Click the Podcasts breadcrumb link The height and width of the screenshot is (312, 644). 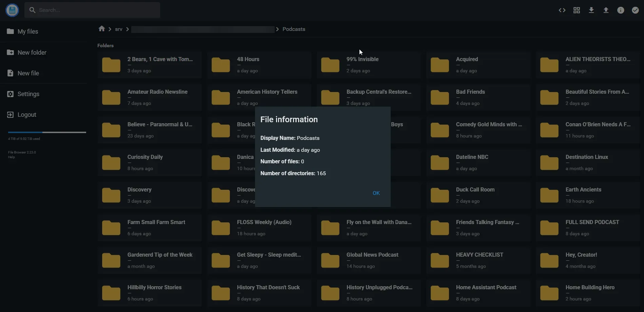[294, 29]
